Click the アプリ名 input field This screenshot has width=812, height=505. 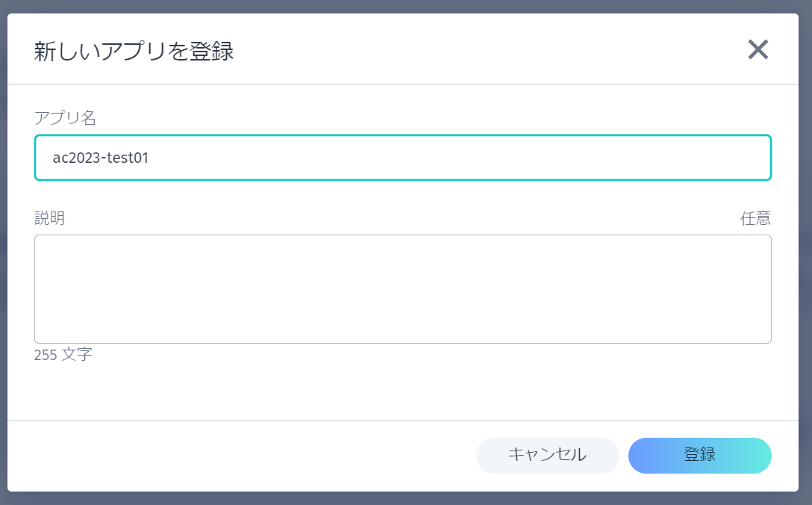pos(403,158)
